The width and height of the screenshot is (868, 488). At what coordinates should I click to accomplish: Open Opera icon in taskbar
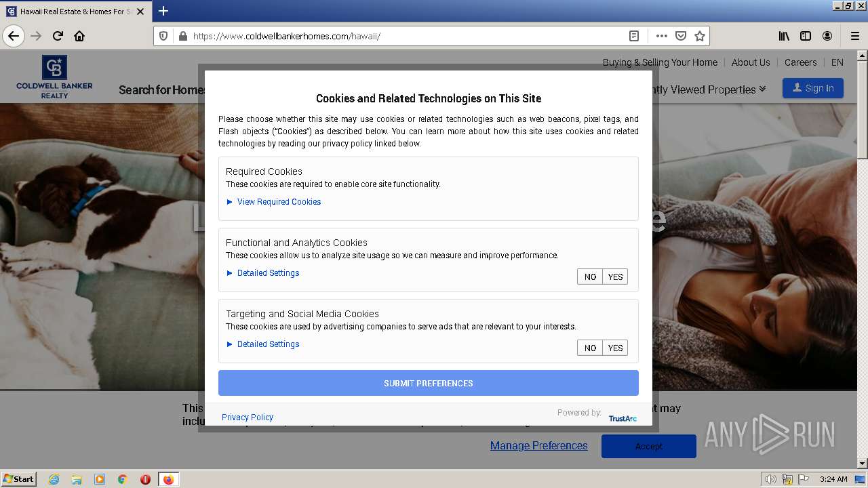pyautogui.click(x=145, y=479)
